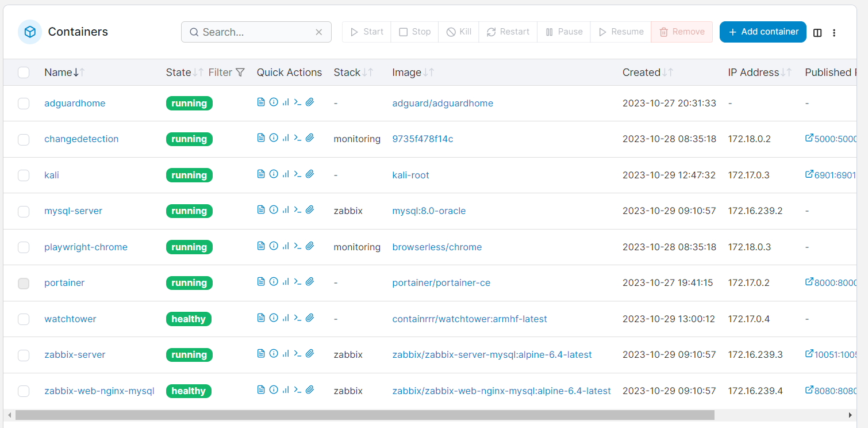868x428 pixels.
Task: Open logs for portainer container
Action: click(261, 281)
